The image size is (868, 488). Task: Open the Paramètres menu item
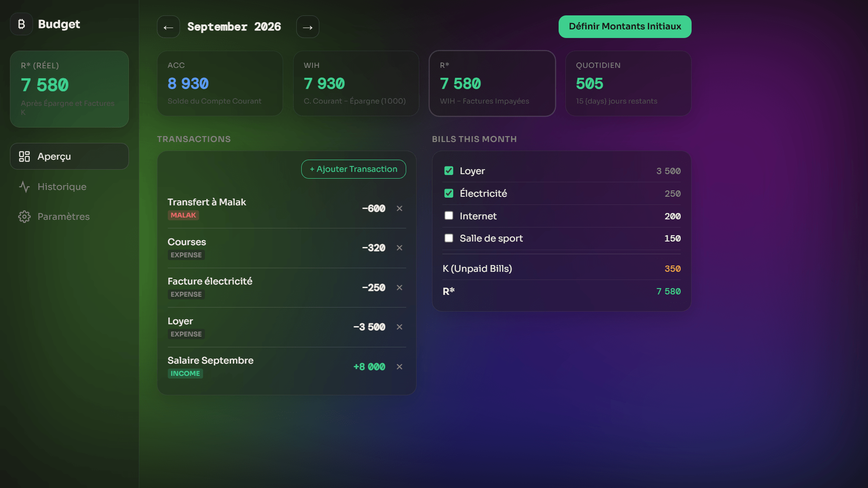(69, 217)
